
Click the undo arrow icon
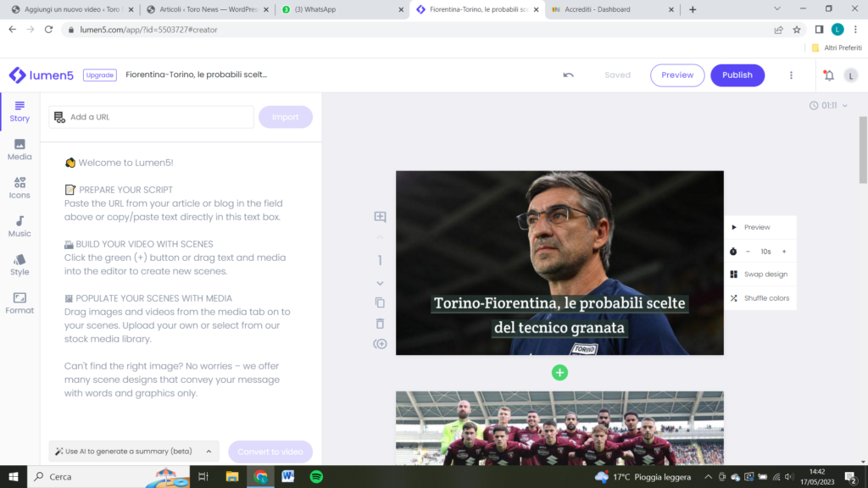pyautogui.click(x=568, y=75)
